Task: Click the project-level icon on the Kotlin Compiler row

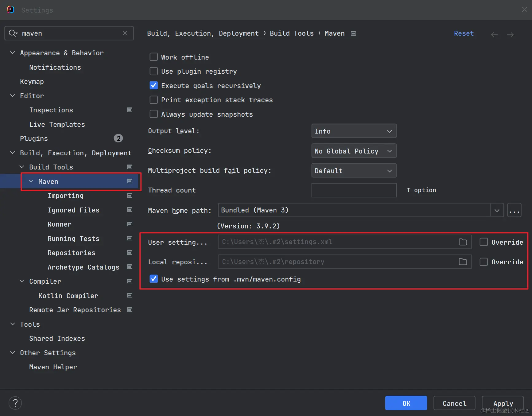Action: (130, 295)
